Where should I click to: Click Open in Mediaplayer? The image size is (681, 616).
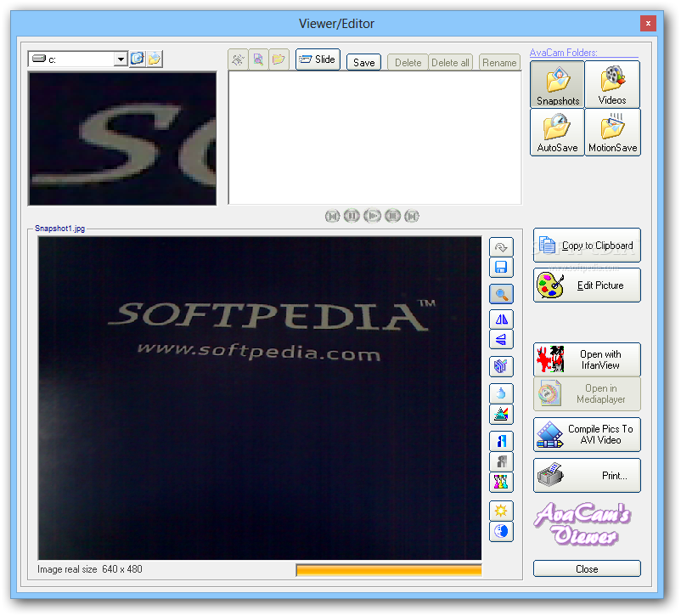[x=587, y=394]
